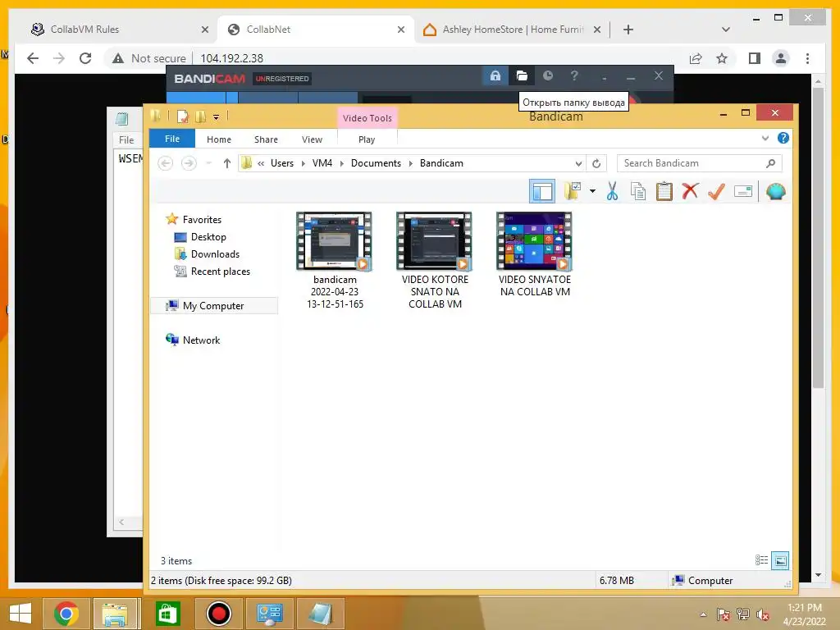Bookmark this page with the star icon

pos(722,58)
